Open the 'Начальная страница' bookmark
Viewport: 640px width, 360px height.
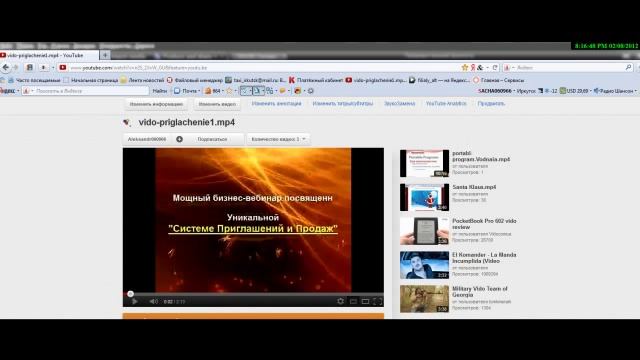(x=91, y=80)
